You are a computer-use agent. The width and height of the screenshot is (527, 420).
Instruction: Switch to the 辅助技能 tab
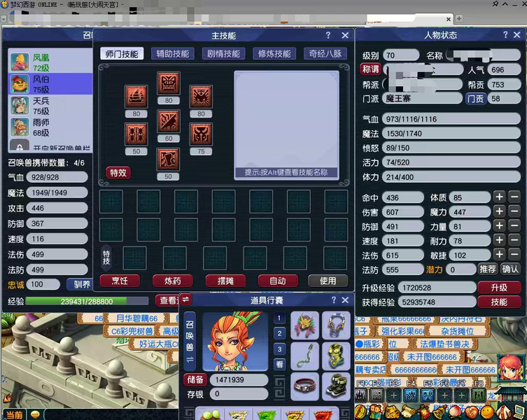click(x=172, y=54)
